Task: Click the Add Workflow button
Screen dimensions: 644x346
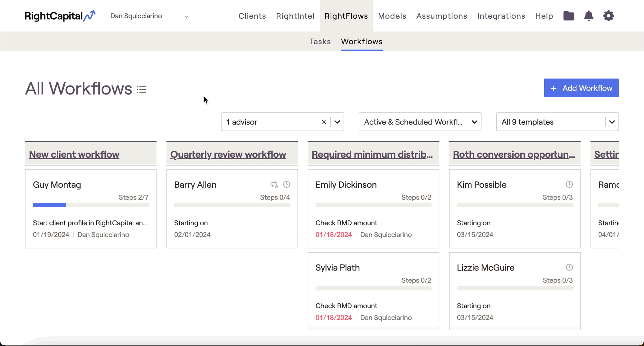Action: [581, 88]
